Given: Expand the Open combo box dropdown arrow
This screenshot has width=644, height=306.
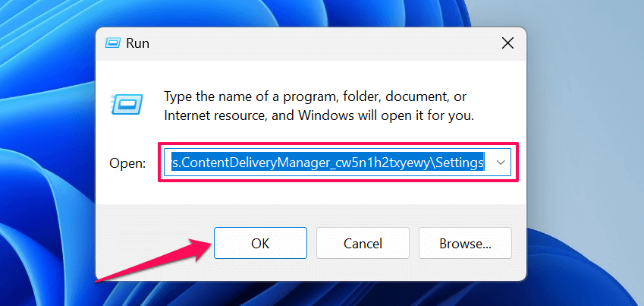Looking at the screenshot, I should (x=501, y=162).
